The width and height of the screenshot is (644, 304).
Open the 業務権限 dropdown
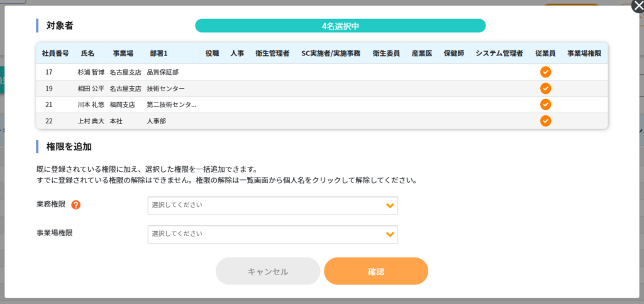click(273, 205)
